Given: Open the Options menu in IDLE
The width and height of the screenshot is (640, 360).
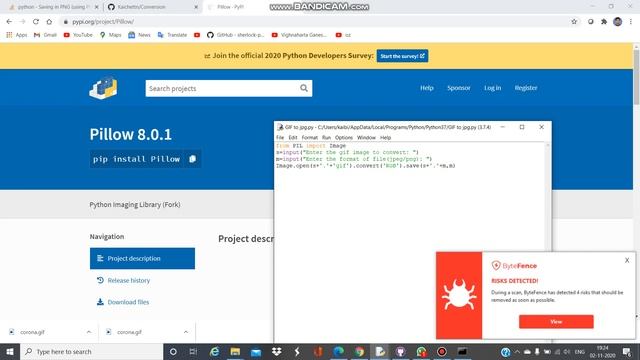Looking at the screenshot, I should pyautogui.click(x=344, y=138).
